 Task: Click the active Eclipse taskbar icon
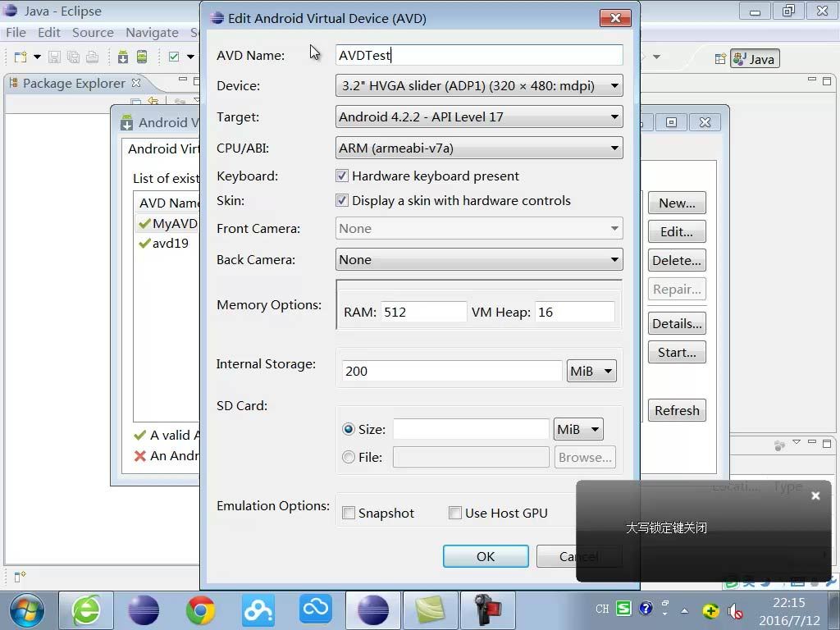373,610
